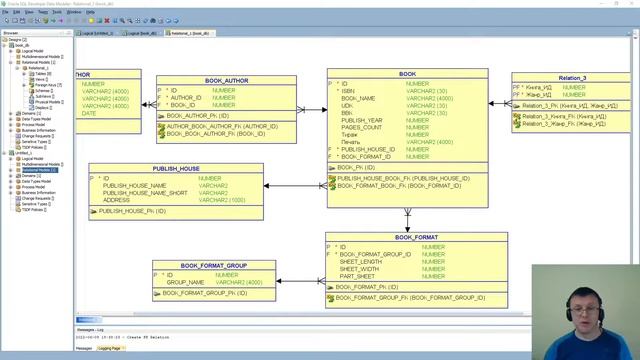640x360 pixels.
Task: Collapse Relational Models node under book_db
Action: point(11,62)
